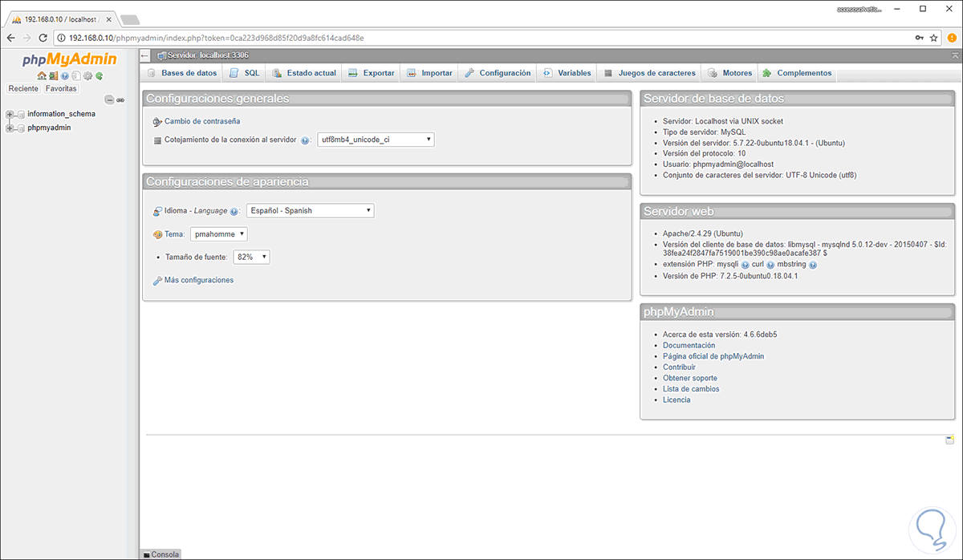Viewport: 963px width, 560px height.
Task: Click the small yellow note icon at page bottom right
Action: pos(950,440)
